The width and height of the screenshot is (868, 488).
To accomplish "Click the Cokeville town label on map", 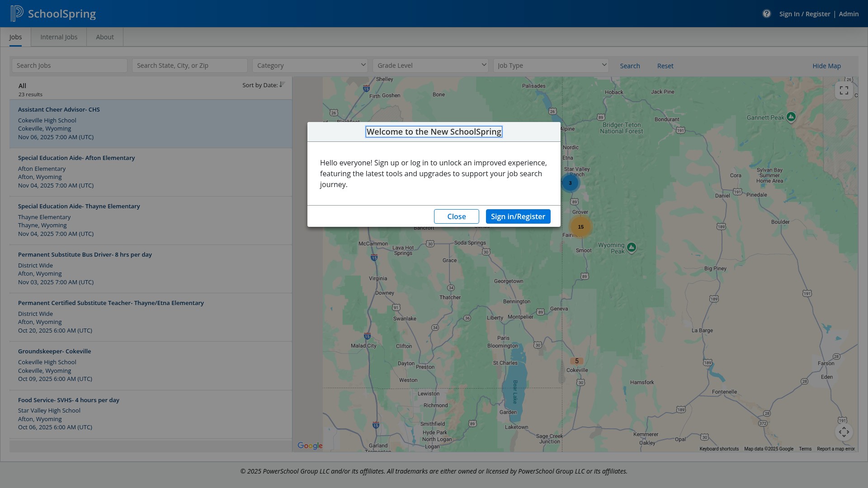I will tap(577, 370).
